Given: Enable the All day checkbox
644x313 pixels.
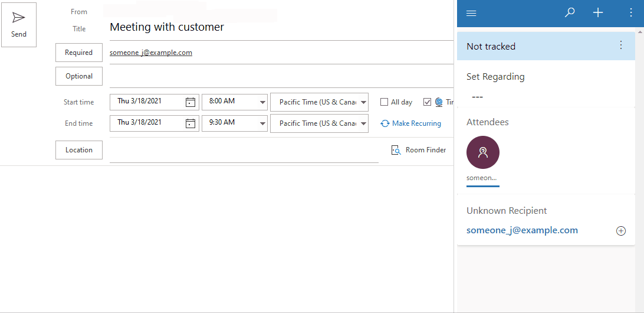Looking at the screenshot, I should [384, 102].
